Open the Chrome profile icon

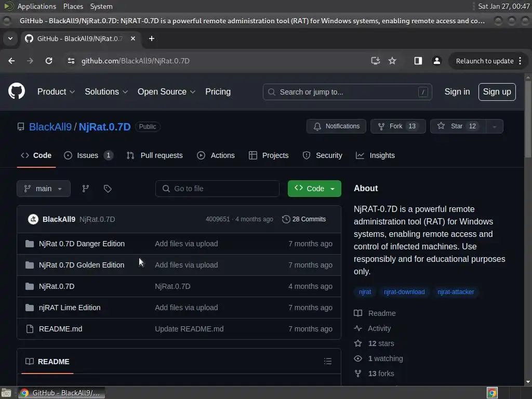click(436, 61)
